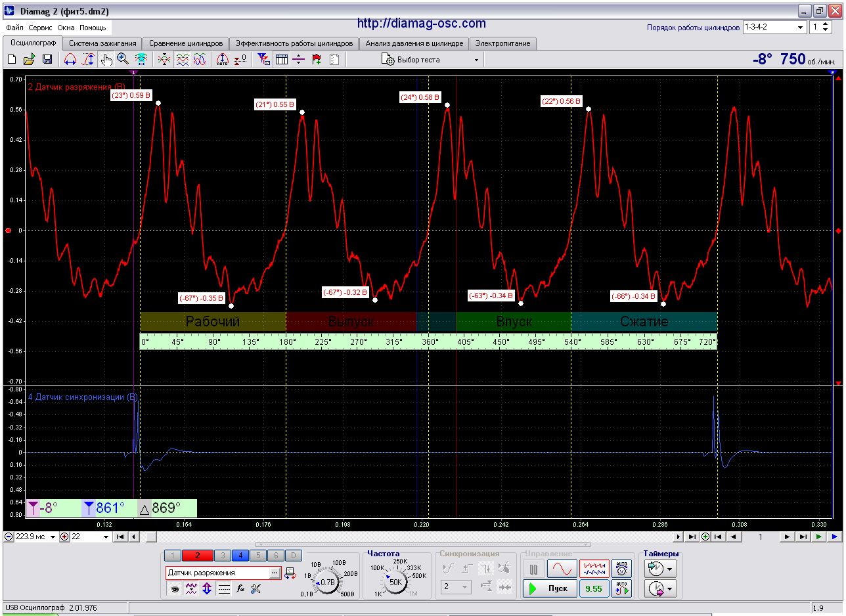The height and width of the screenshot is (616, 846).
Task: Select channel D button
Action: point(294,556)
